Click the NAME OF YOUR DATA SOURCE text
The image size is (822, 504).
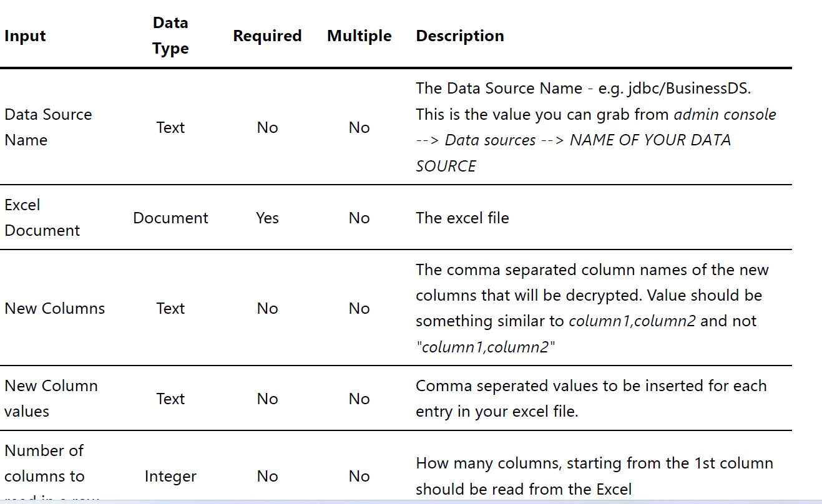(573, 153)
